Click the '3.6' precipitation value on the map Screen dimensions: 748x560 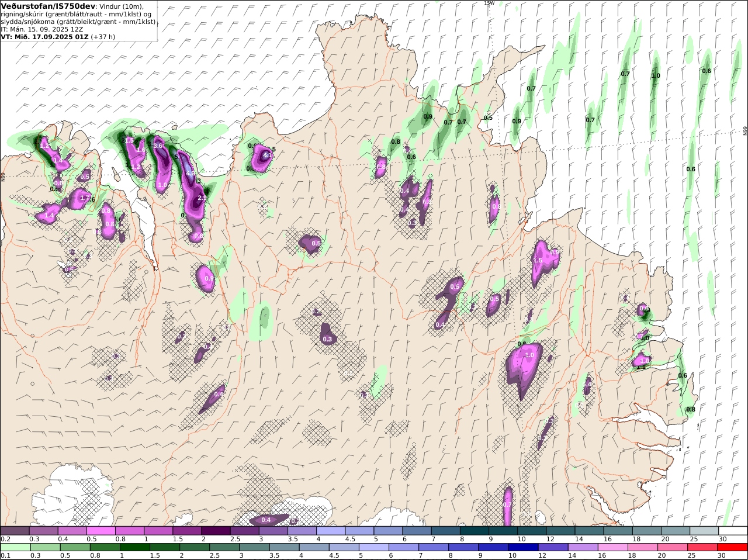click(158, 146)
